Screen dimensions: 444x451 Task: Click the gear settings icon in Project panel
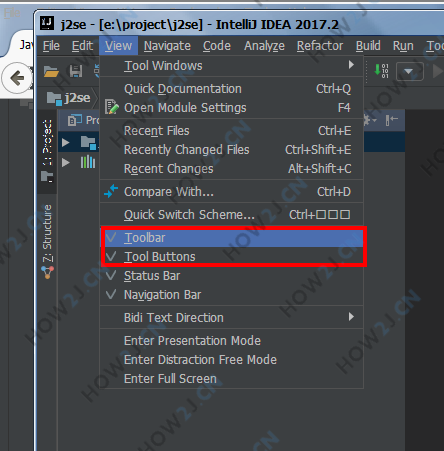coord(369,120)
